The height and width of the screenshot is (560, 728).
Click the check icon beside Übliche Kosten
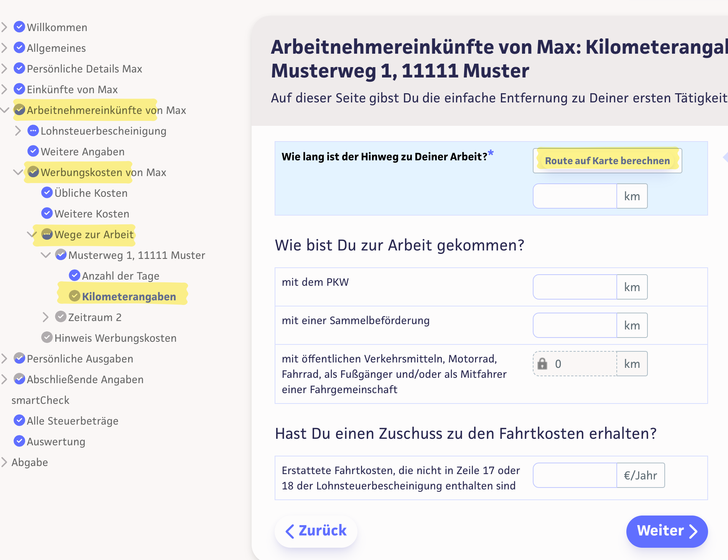(x=47, y=193)
